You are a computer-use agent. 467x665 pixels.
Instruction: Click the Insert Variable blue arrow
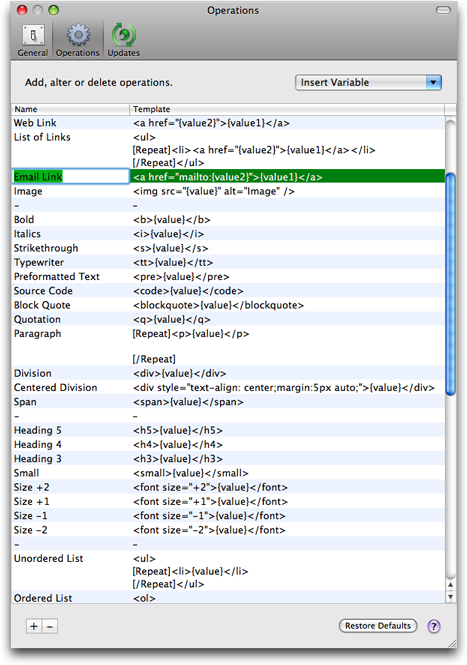point(433,82)
